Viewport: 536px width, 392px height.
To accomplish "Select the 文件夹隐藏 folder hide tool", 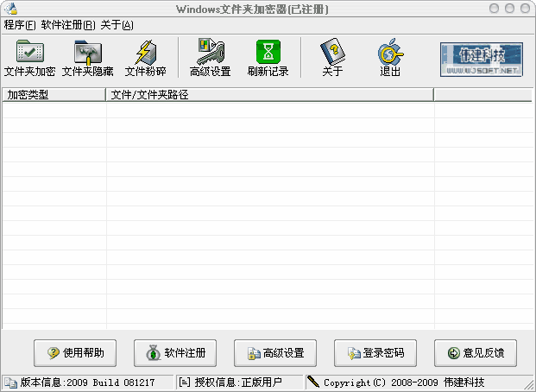I will coord(87,59).
